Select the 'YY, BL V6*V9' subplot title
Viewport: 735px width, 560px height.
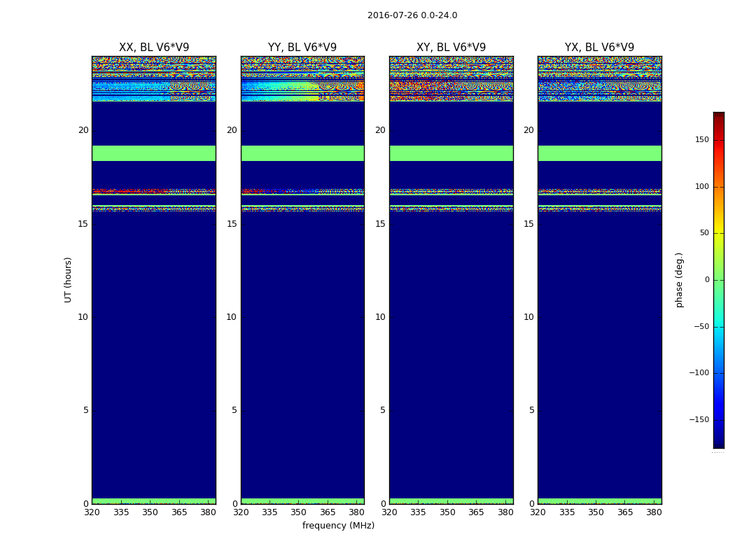[302, 48]
